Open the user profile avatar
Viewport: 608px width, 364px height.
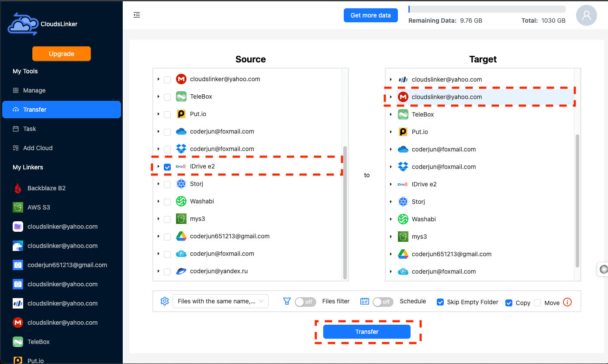587,16
